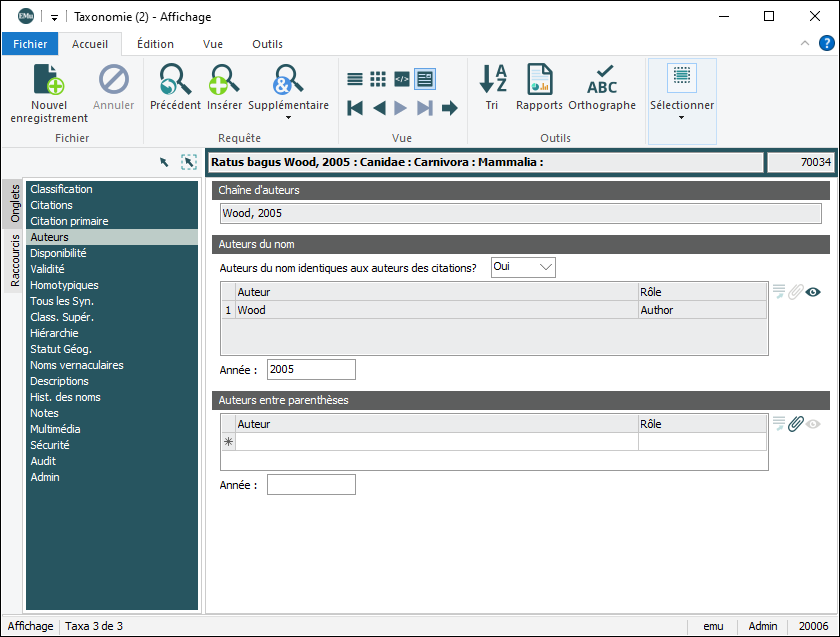Select Classification in the tab list

click(x=61, y=189)
